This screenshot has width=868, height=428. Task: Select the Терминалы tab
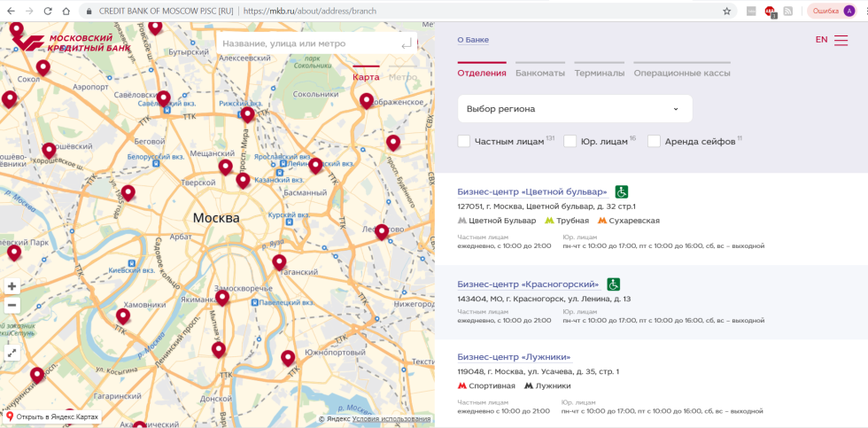pyautogui.click(x=599, y=73)
